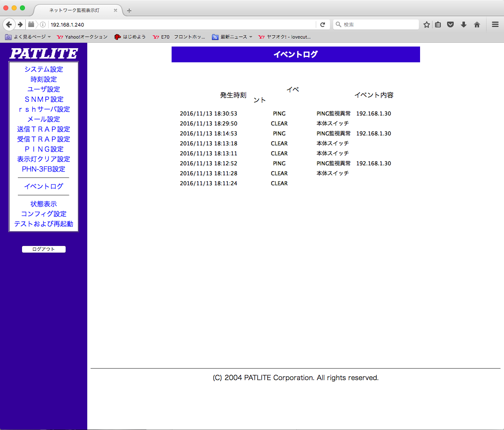Viewport: 504px width, 430px height.
Task: Click CLEAR event in the 18:11:24 row
Action: [x=279, y=183]
